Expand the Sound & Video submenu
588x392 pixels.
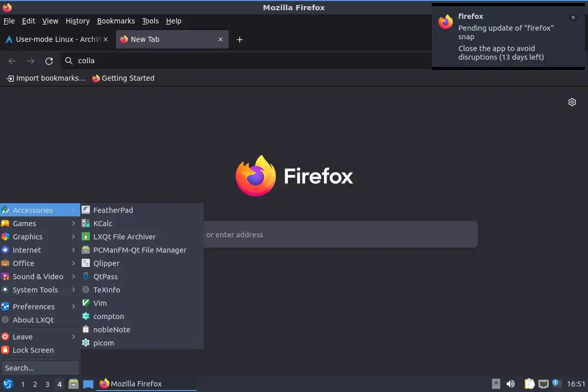39,277
